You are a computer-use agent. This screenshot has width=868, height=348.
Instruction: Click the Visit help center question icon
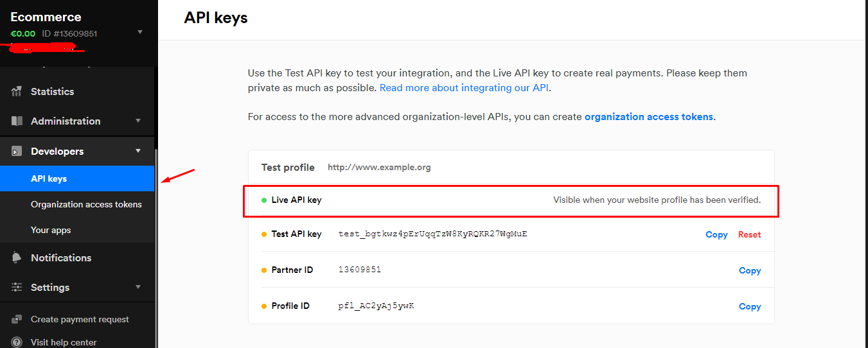point(17,342)
